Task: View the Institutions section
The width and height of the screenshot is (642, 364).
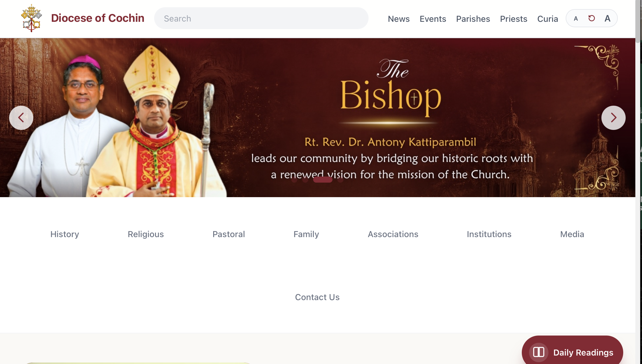Action: pos(489,234)
